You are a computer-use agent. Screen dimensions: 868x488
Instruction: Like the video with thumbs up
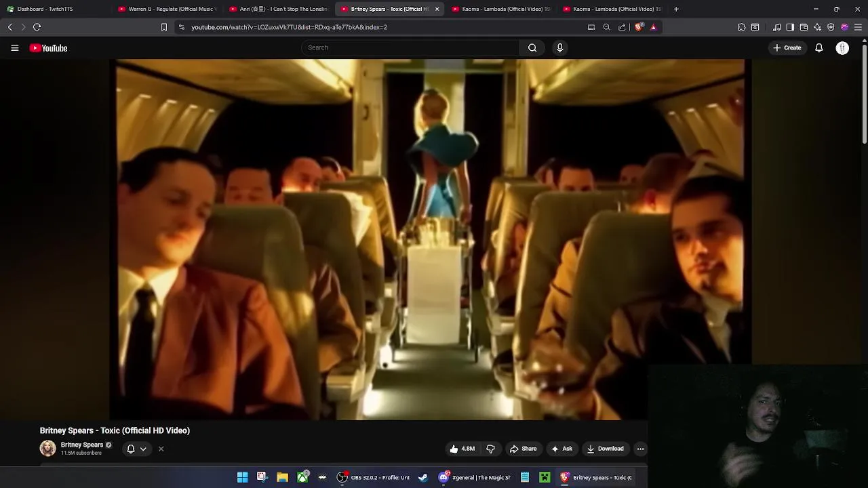pyautogui.click(x=461, y=449)
